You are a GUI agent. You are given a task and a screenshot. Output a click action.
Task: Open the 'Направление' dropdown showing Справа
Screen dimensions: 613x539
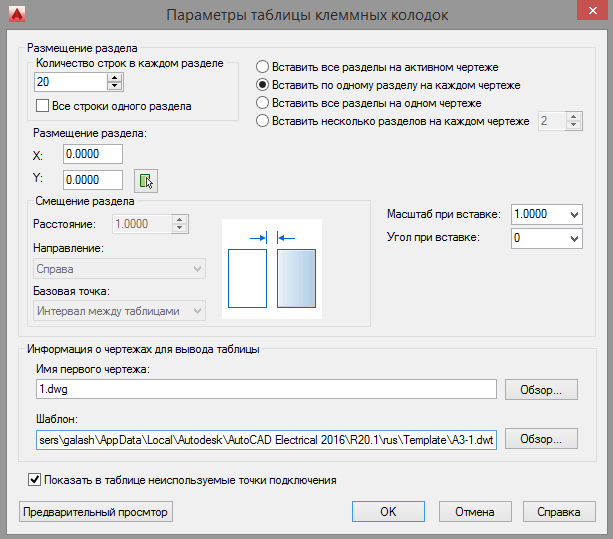coord(119,269)
